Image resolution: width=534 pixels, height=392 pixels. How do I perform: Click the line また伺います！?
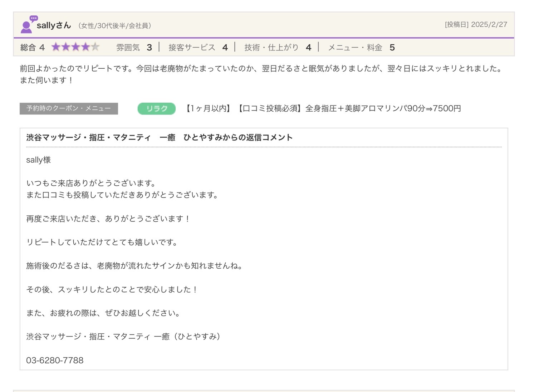point(46,80)
